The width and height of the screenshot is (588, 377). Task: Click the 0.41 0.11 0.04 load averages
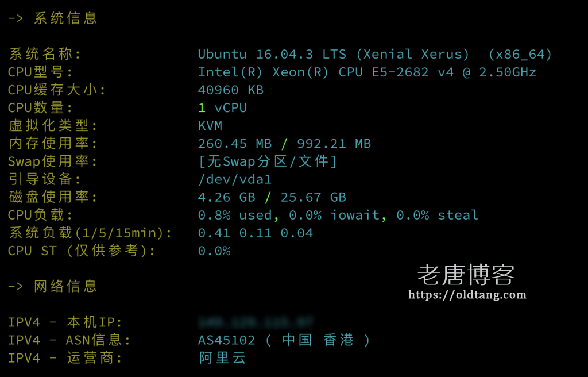(255, 233)
